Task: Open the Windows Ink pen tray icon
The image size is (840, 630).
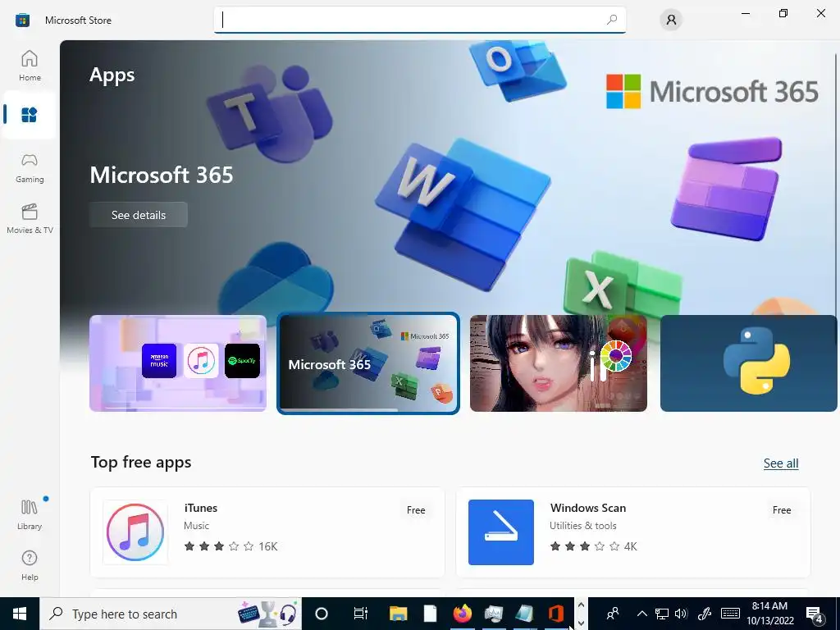Action: point(705,614)
